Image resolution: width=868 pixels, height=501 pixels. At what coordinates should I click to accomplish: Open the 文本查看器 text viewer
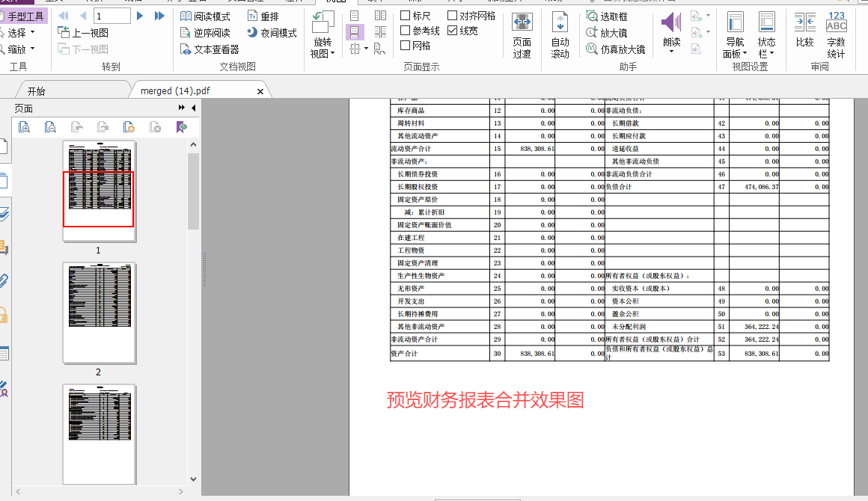point(210,50)
